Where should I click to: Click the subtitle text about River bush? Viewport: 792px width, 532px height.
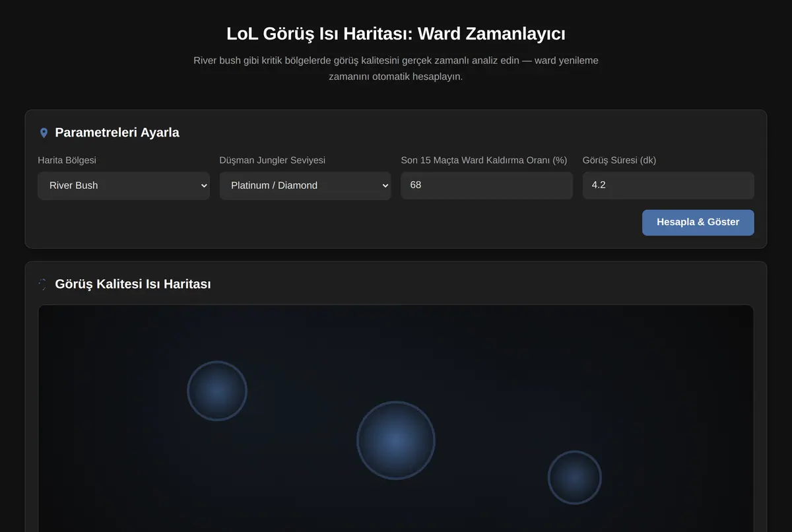pos(396,68)
